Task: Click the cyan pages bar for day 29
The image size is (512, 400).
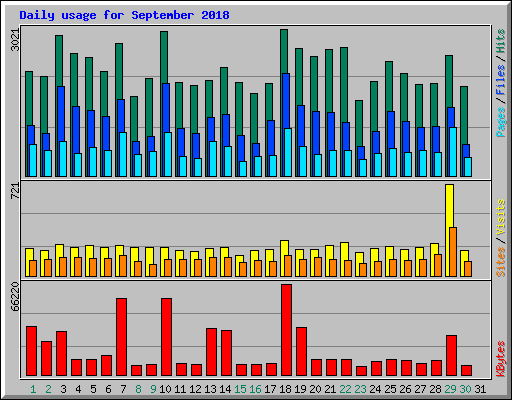Action: point(453,152)
